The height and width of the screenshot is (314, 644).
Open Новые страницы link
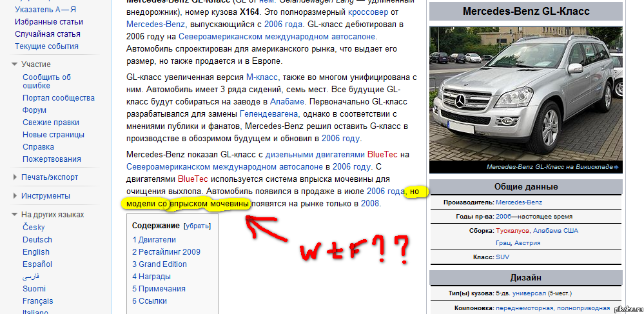[x=54, y=134]
